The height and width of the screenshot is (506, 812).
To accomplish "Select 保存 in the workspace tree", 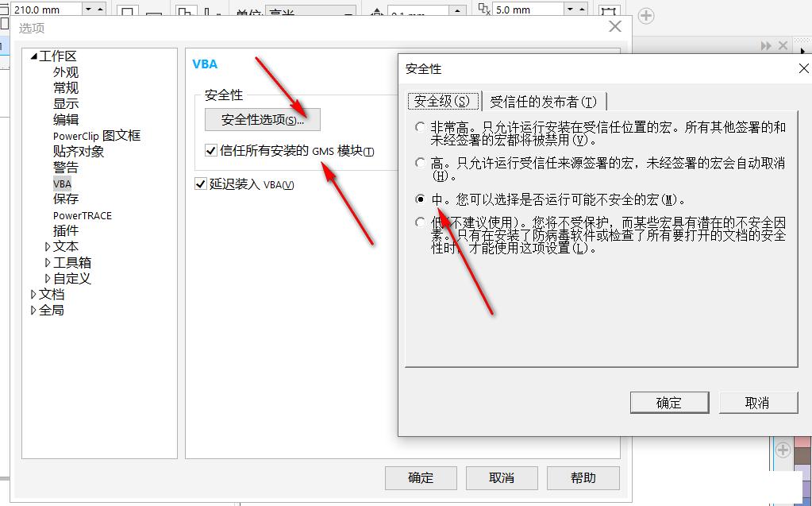I will point(64,199).
